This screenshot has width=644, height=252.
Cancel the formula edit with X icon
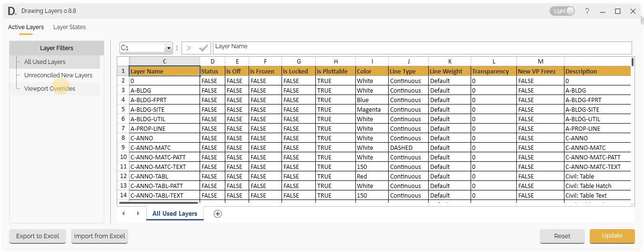pyautogui.click(x=189, y=48)
